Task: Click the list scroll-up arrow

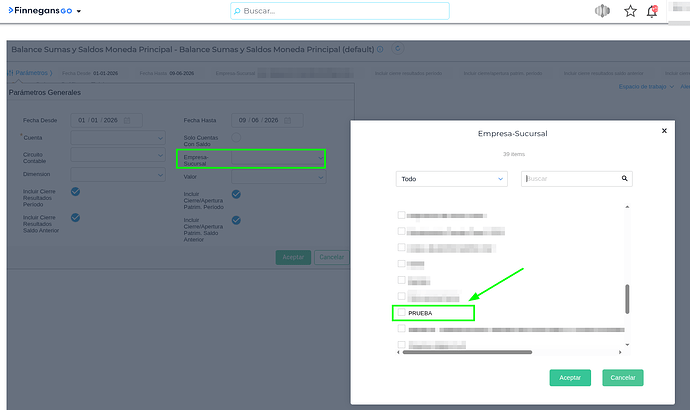Action: [627, 207]
